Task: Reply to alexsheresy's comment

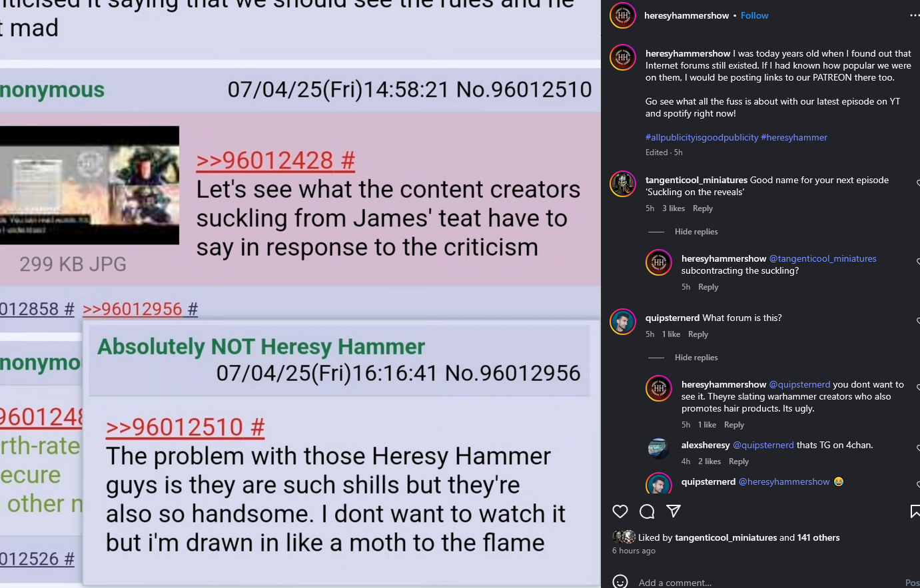Action: tap(739, 461)
